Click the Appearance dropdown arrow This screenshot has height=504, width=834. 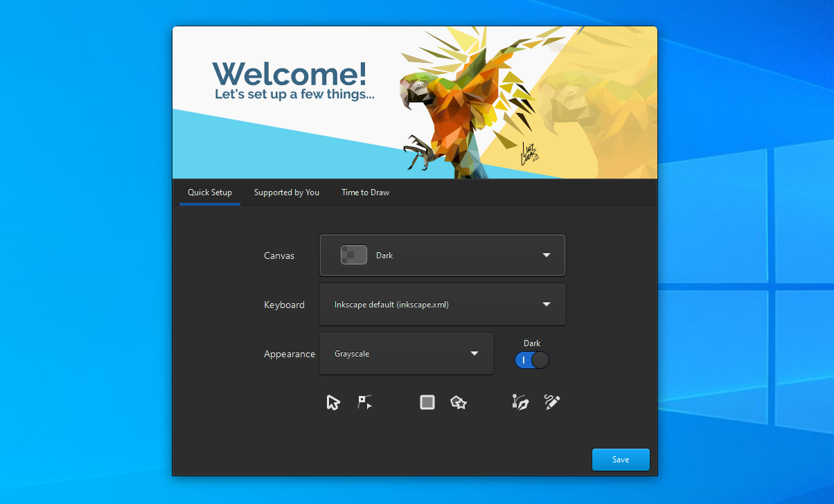[x=474, y=354]
